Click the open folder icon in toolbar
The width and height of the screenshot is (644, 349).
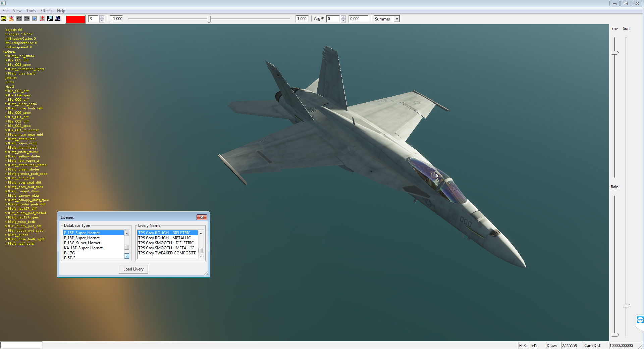[x=4, y=18]
